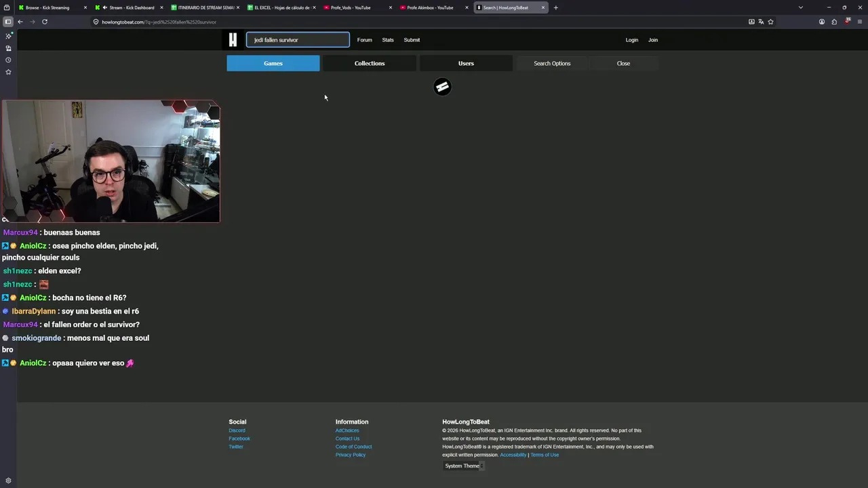This screenshot has height=488, width=868.
Task: Switch to the Users tab
Action: pos(466,63)
